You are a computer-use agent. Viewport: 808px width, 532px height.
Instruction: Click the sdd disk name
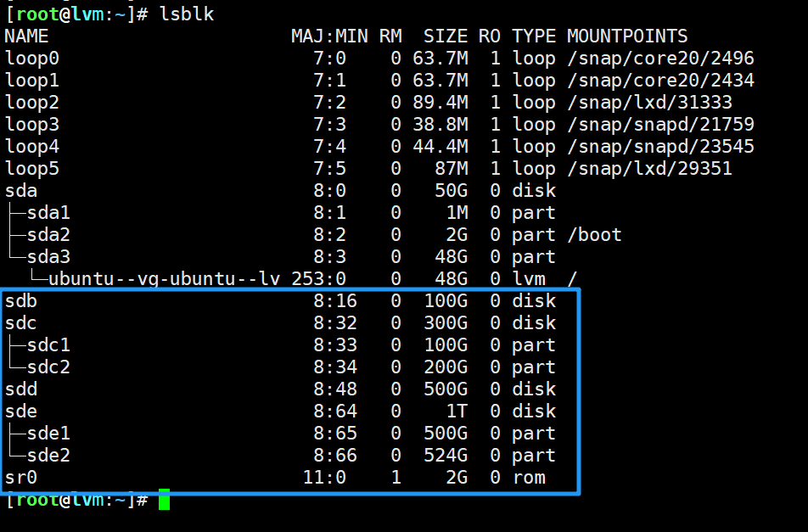(x=21, y=389)
